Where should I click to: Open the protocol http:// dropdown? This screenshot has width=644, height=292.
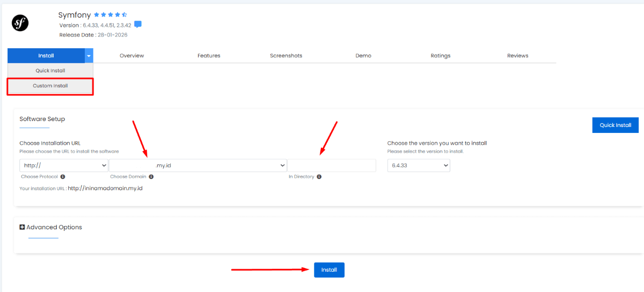tap(64, 166)
